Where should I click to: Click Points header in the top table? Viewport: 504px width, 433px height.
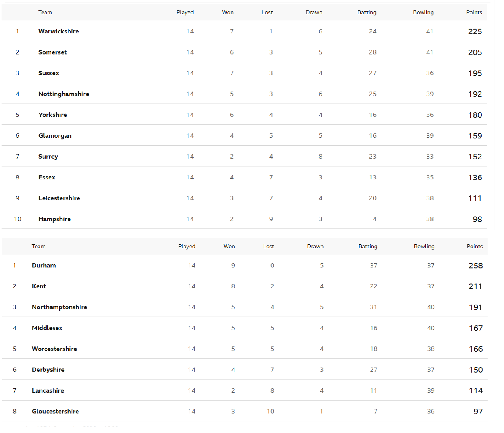coord(474,12)
